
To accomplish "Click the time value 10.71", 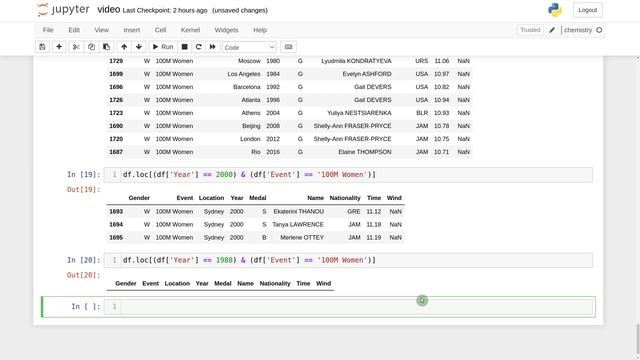I will 442,152.
